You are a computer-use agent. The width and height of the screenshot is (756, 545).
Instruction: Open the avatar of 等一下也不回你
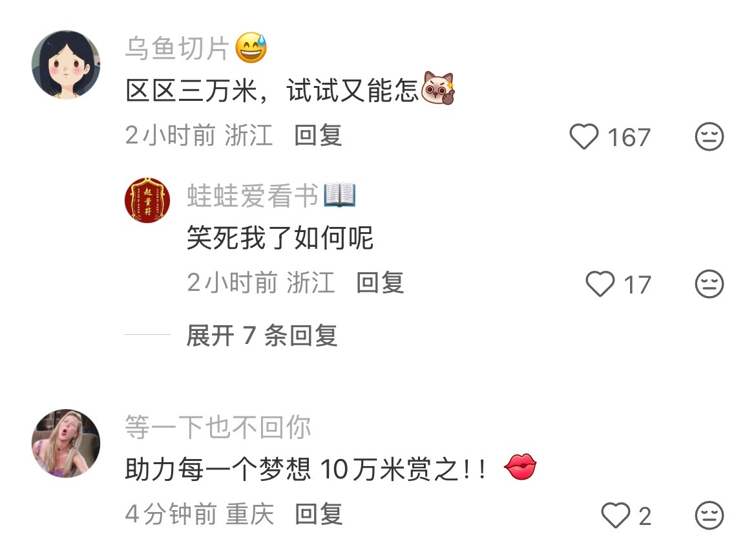tap(66, 443)
